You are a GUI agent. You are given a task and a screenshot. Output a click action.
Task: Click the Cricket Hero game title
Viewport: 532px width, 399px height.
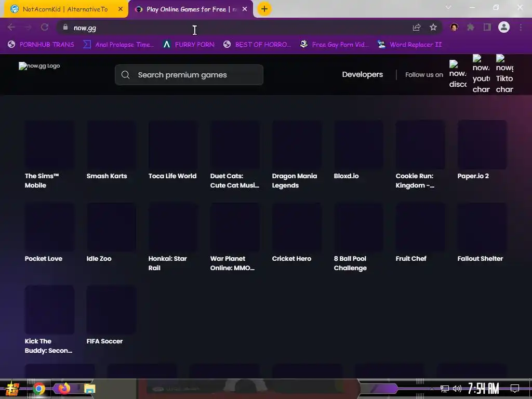pyautogui.click(x=291, y=259)
